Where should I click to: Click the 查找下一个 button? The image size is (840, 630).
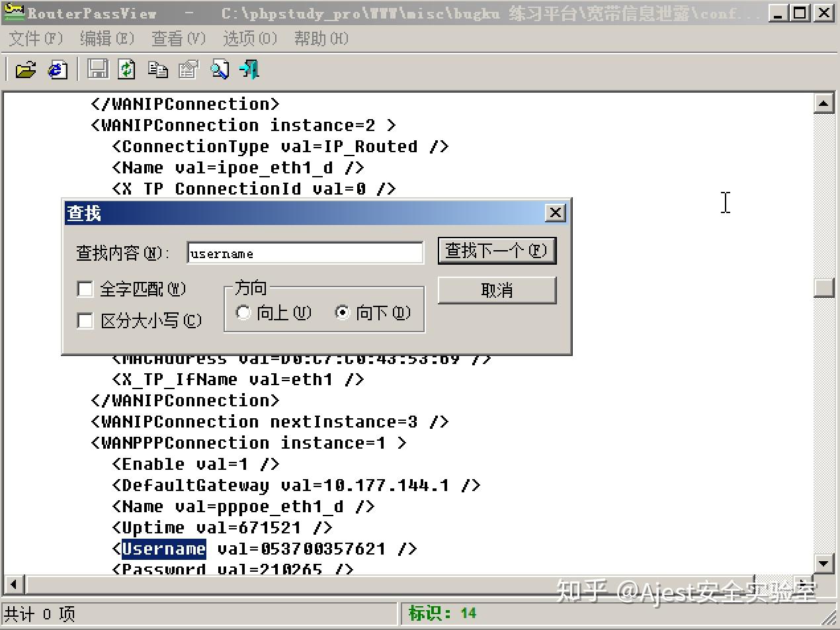click(x=497, y=250)
